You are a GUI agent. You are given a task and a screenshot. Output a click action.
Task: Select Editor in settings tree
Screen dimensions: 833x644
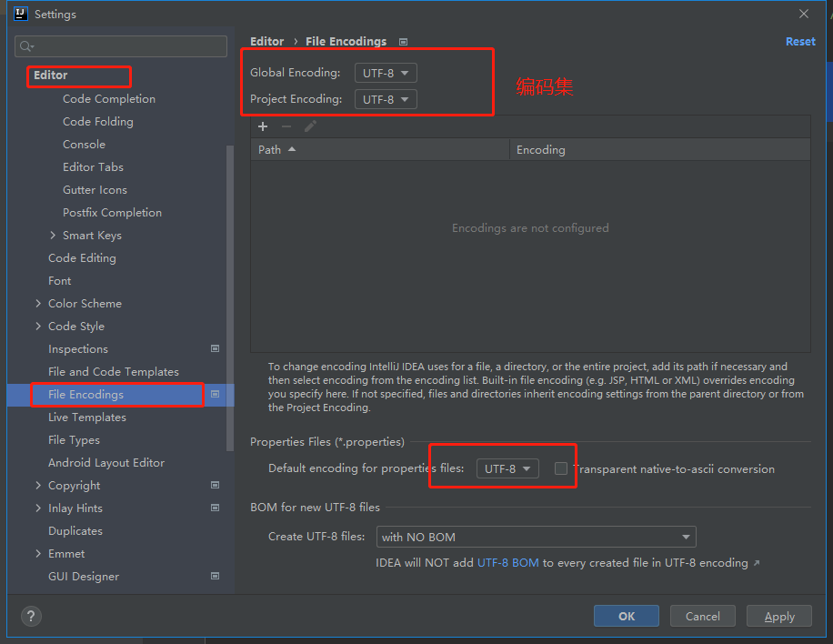point(50,75)
